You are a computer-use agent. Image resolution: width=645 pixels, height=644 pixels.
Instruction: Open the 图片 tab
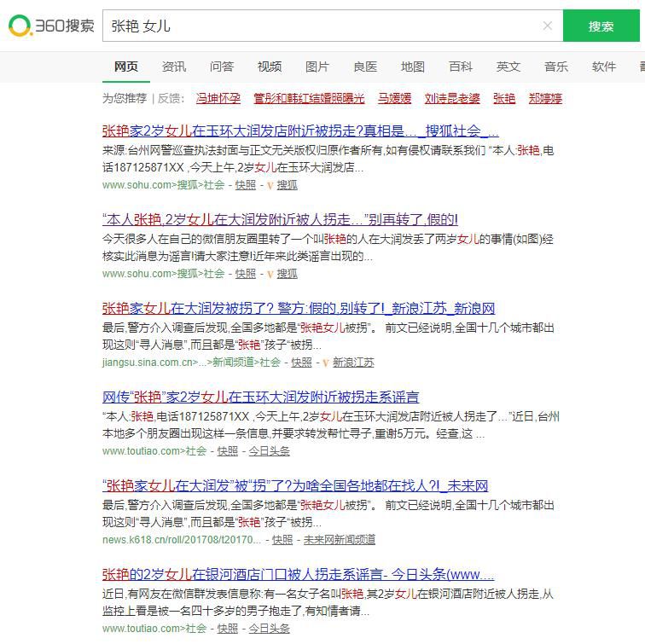pyautogui.click(x=317, y=67)
